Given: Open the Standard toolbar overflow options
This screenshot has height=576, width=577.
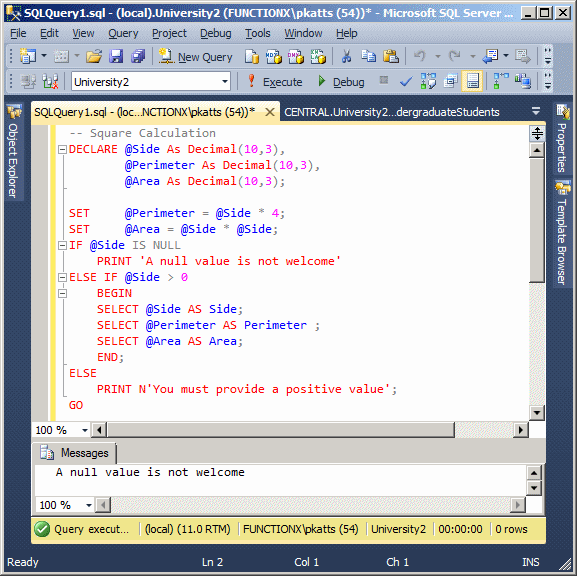Looking at the screenshot, I should pos(548,56).
